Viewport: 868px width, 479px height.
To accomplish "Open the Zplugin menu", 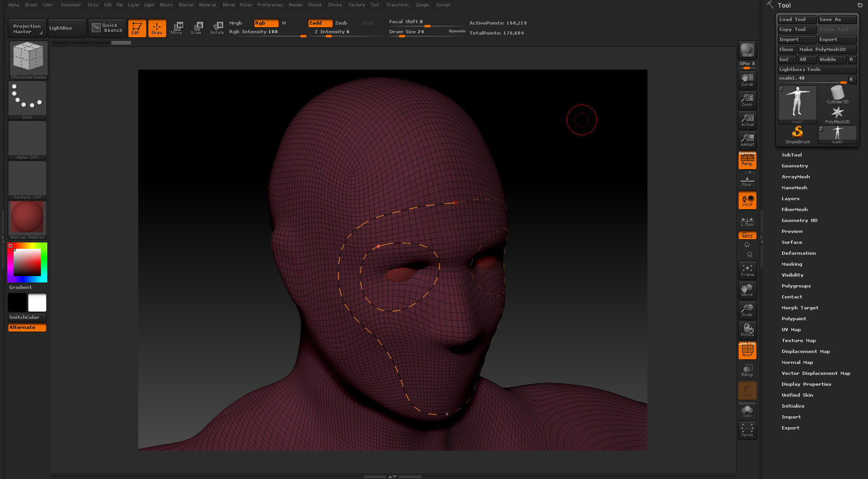I will click(x=422, y=5).
